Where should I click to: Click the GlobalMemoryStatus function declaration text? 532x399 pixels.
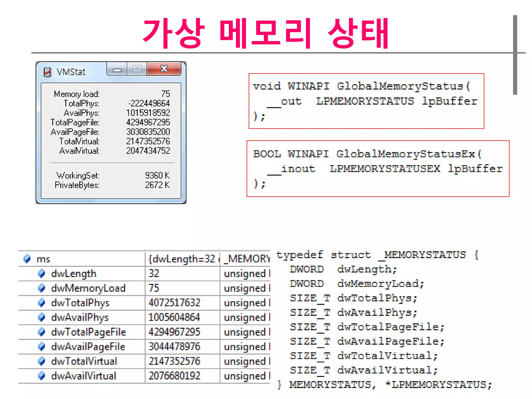coord(362,86)
